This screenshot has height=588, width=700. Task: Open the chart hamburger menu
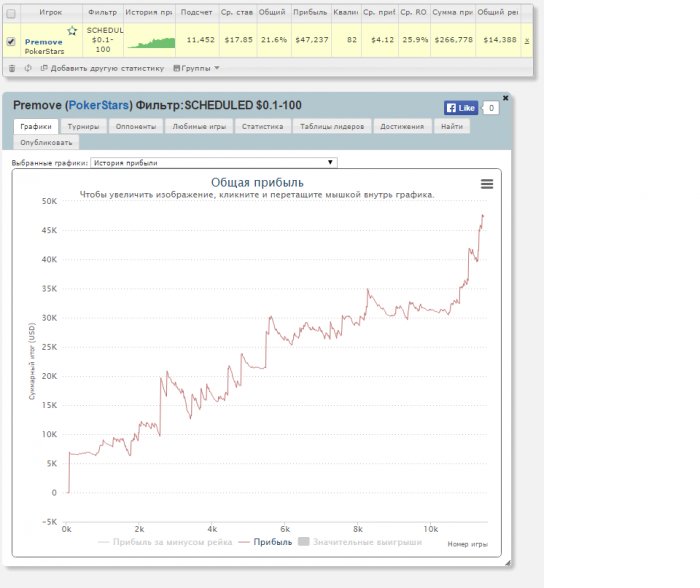point(487,184)
